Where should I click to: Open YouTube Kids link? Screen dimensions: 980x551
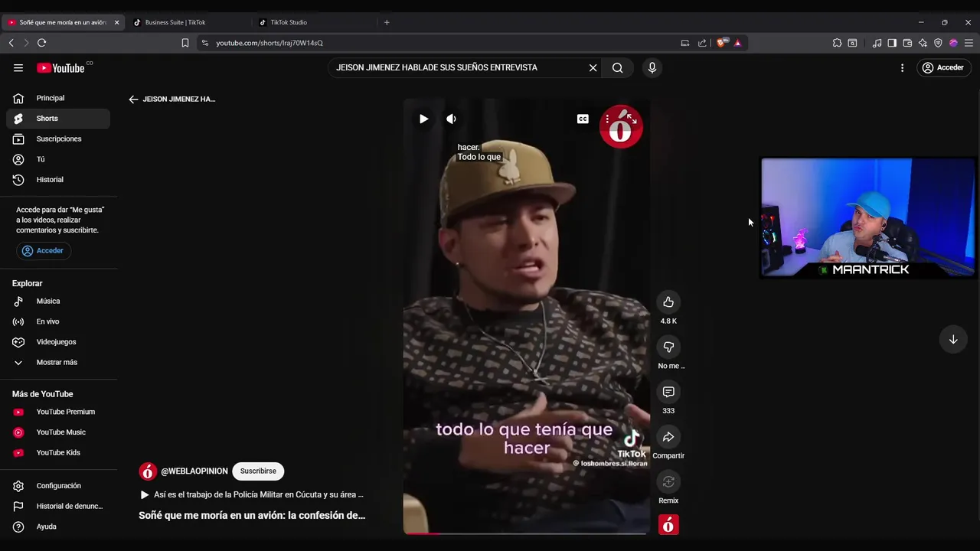tap(58, 452)
